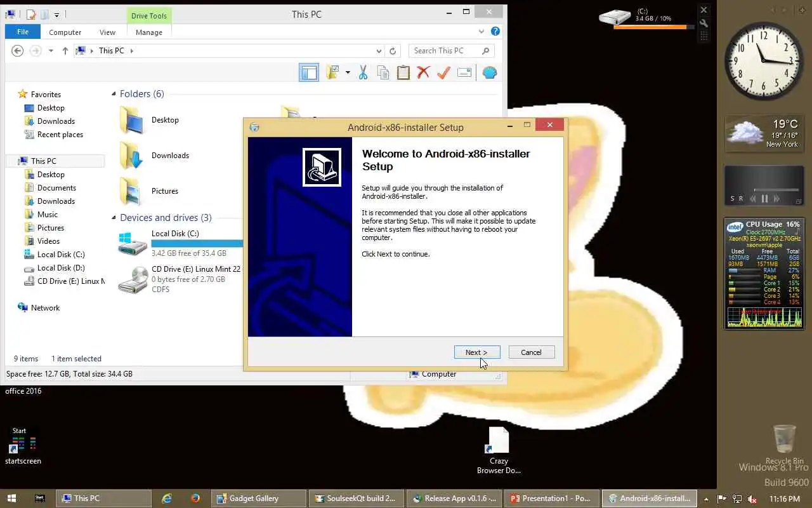Open Firefox from the taskbar

pos(195,498)
